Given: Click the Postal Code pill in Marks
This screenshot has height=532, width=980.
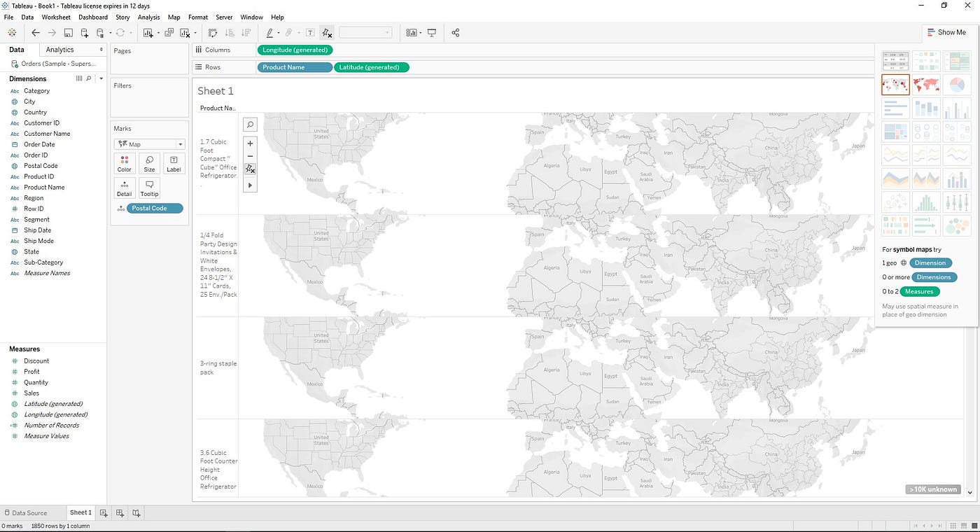Looking at the screenshot, I should [x=155, y=208].
